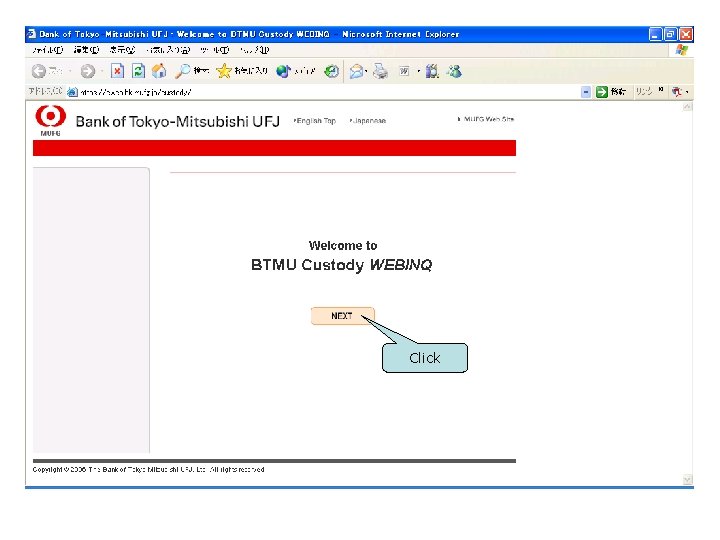Open the History clock icon
The width and height of the screenshot is (720, 540).
click(x=331, y=71)
